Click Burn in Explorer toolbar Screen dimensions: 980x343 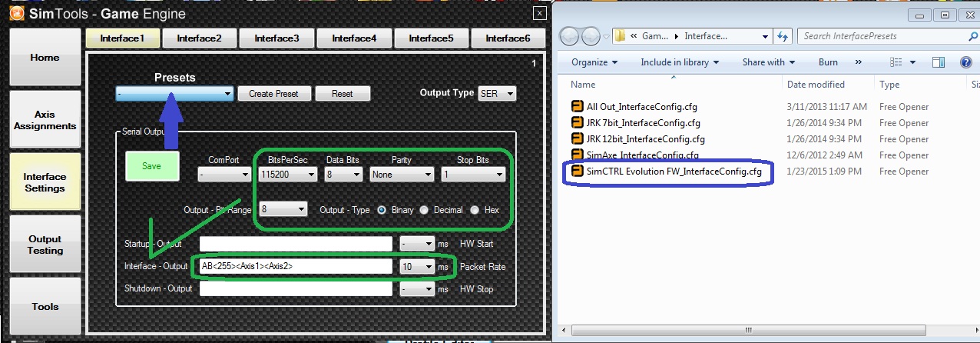tap(828, 62)
